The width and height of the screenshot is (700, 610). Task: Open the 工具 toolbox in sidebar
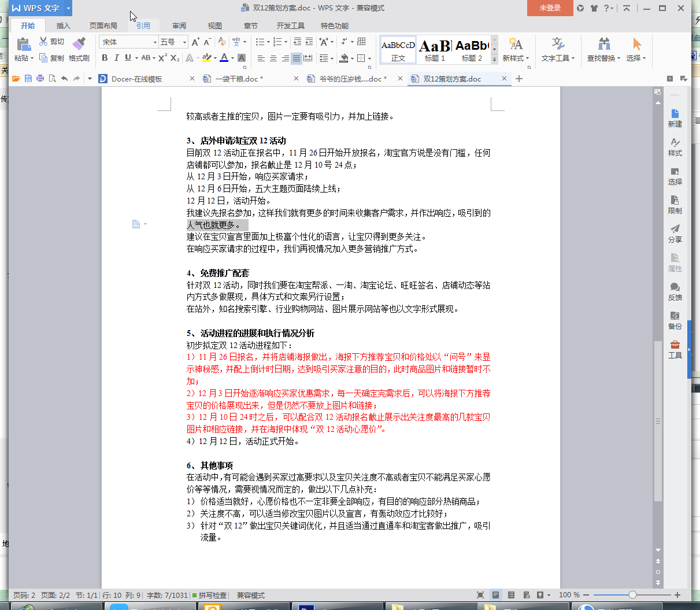675,349
